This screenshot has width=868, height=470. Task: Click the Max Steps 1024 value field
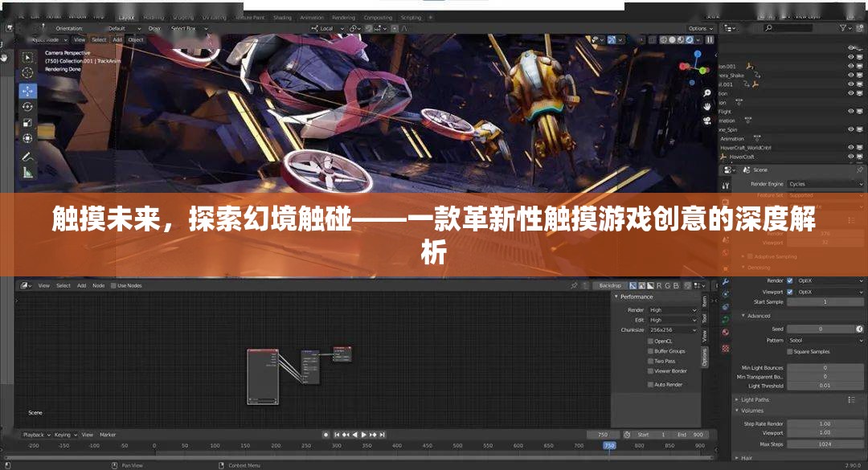(x=825, y=444)
